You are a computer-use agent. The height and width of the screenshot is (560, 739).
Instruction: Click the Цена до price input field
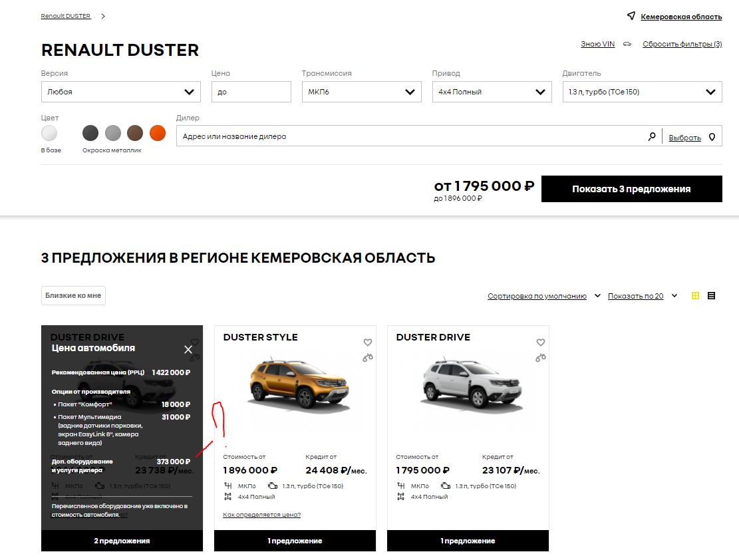click(251, 92)
